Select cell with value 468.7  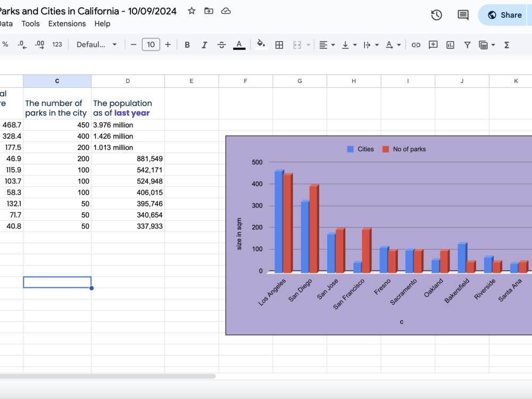tap(12, 125)
